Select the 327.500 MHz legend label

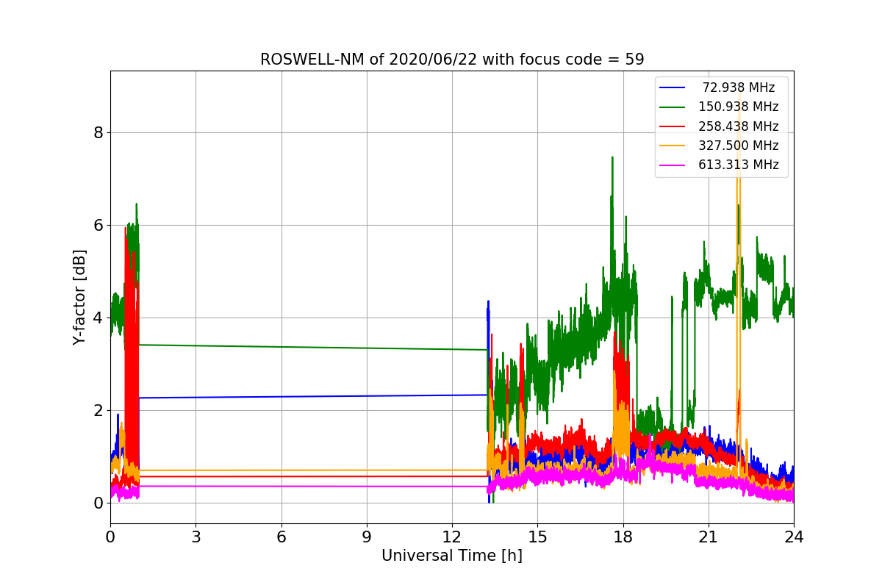point(739,146)
